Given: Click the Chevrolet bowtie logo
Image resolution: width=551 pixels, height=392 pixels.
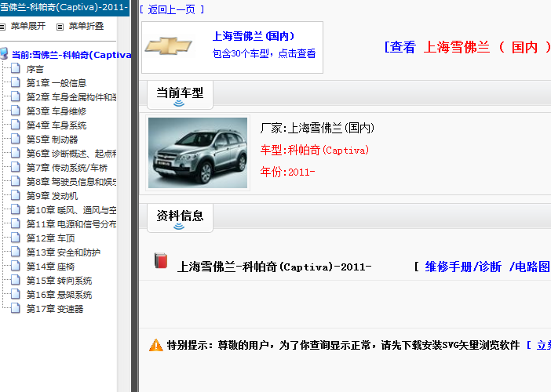Looking at the screenshot, I should tap(169, 46).
